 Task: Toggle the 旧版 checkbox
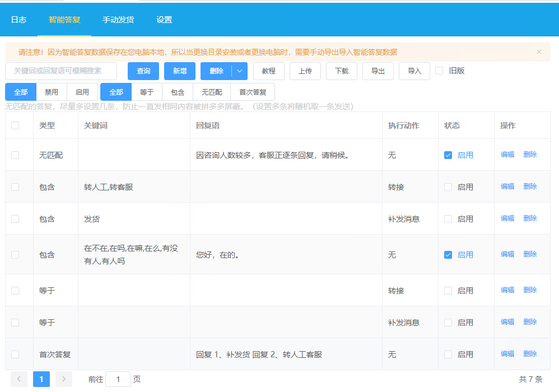pyautogui.click(x=439, y=71)
